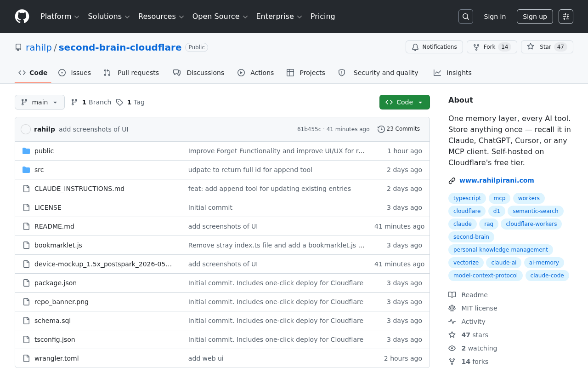Open the Pricing page
This screenshot has height=368, width=588.
[323, 17]
